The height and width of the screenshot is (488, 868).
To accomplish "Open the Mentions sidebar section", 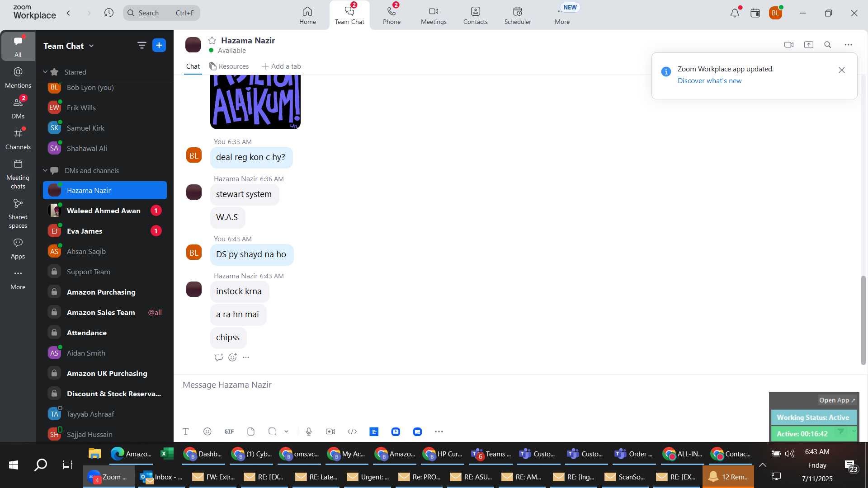I will point(18,78).
